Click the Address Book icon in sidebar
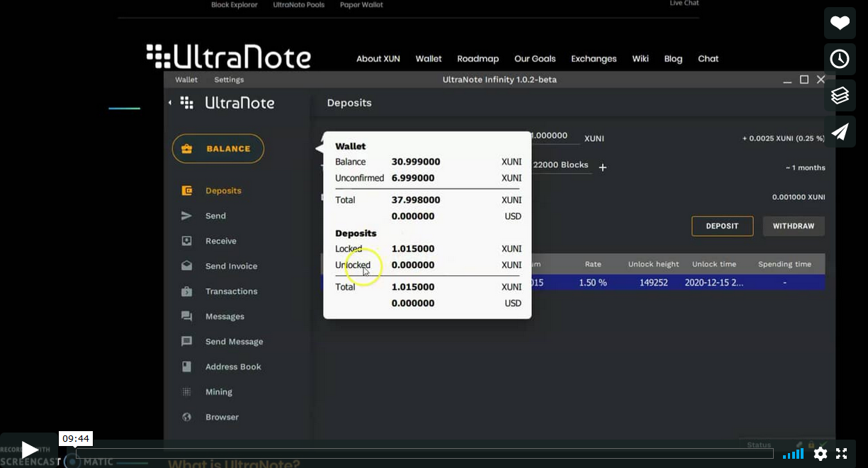This screenshot has height=468, width=868. click(x=187, y=367)
